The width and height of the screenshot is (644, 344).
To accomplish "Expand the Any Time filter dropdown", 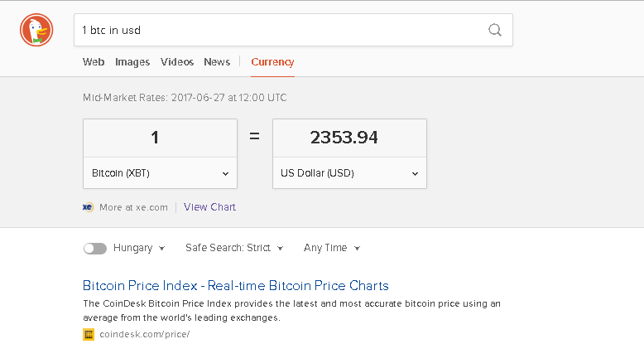I will point(332,248).
